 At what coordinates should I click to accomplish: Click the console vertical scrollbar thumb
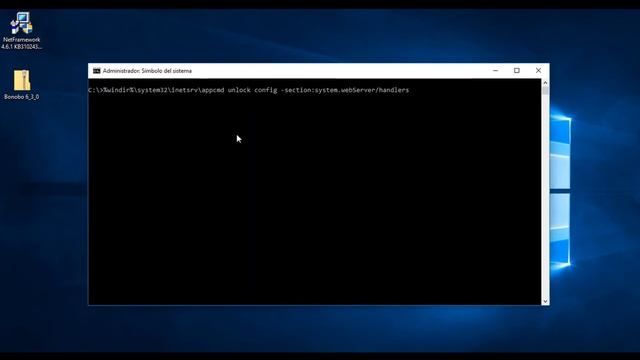coord(545,91)
